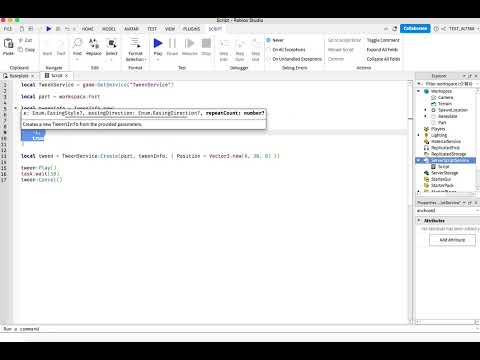Switch to the PLUGINS ribbon tab

click(x=191, y=29)
